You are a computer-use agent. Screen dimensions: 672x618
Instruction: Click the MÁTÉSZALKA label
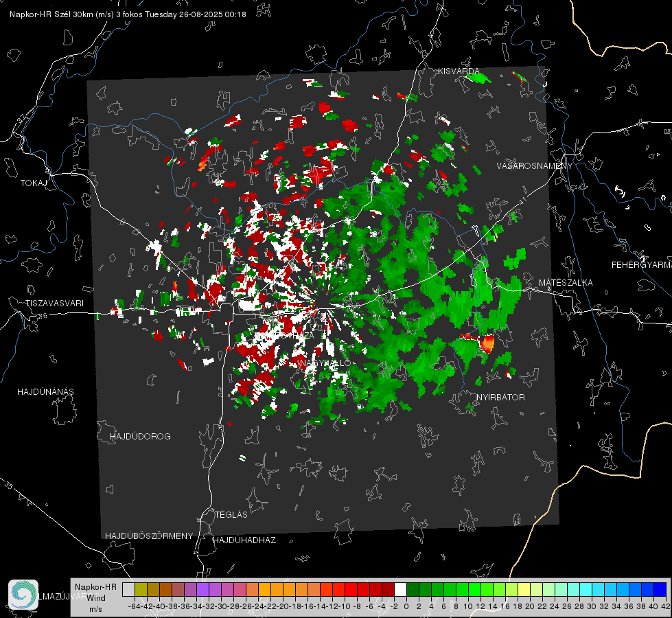coord(566,283)
